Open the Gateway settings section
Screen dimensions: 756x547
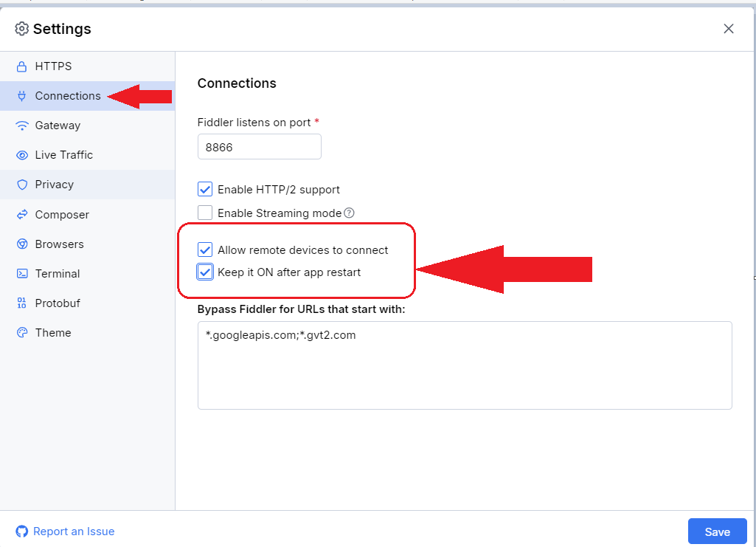tap(58, 125)
